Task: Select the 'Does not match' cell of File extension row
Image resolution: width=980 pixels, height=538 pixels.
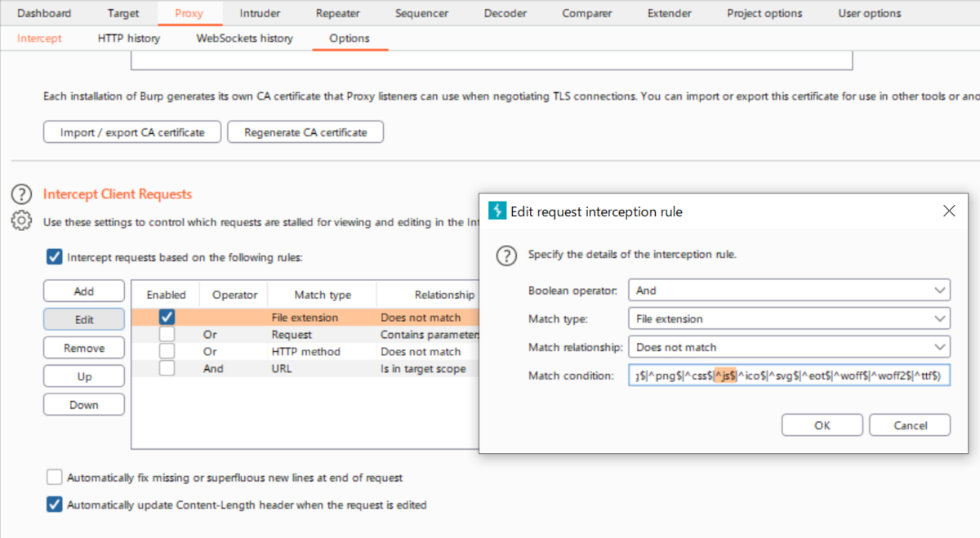Action: [421, 318]
